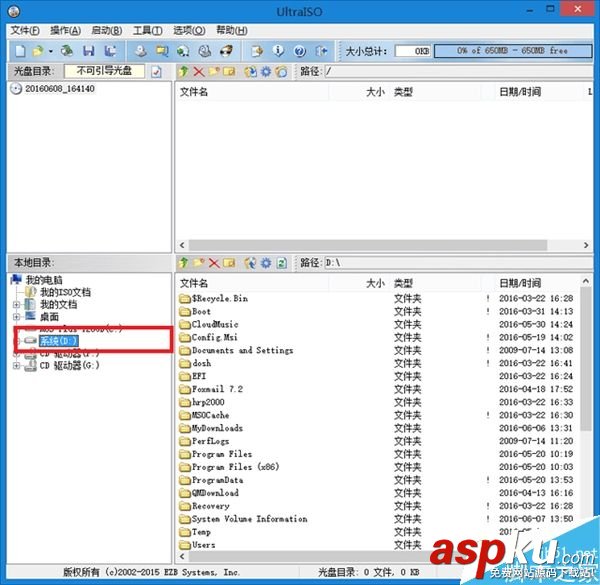Click the Open file folder icon

pyautogui.click(x=38, y=51)
